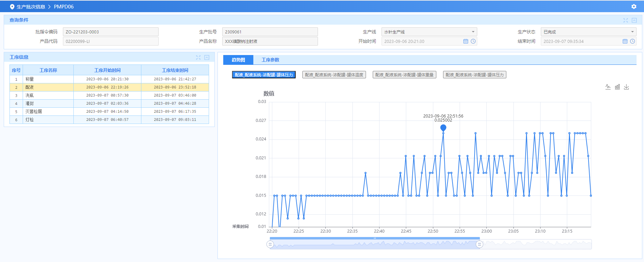Click 生产批次信息 breadcrumb link
This screenshot has width=644, height=262.
pos(31,7)
